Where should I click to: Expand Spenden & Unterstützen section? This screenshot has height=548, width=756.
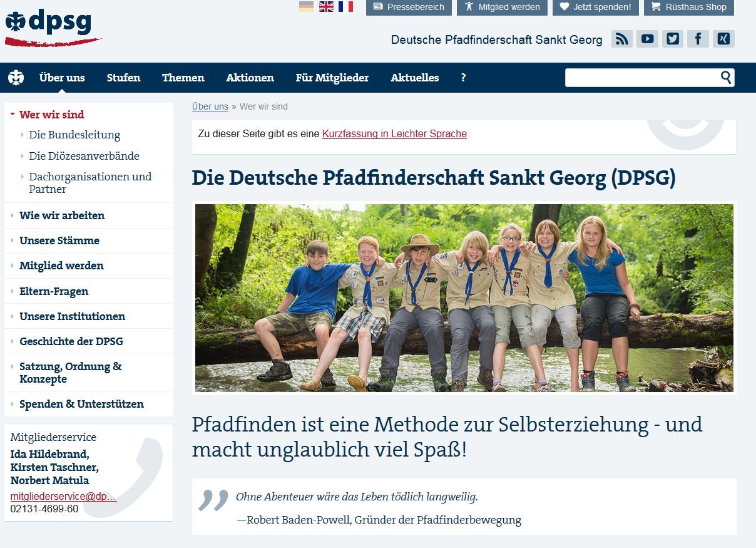point(81,404)
